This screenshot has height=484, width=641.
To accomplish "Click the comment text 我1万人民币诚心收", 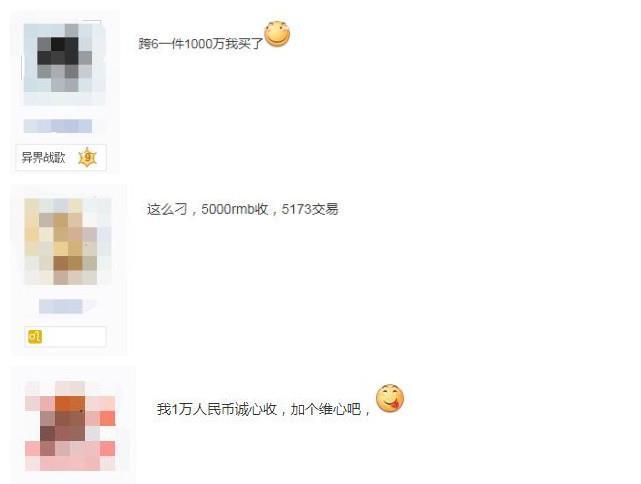I will coord(217,409).
